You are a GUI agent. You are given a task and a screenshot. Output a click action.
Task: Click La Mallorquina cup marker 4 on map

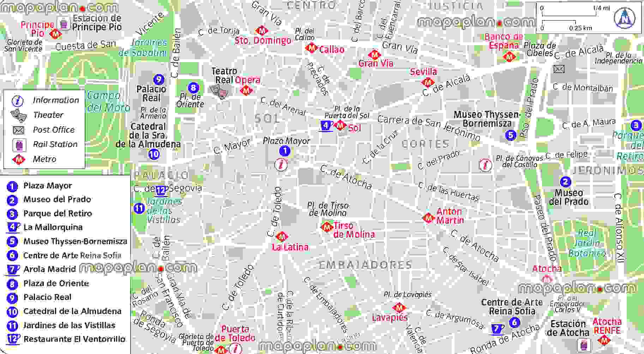(326, 126)
